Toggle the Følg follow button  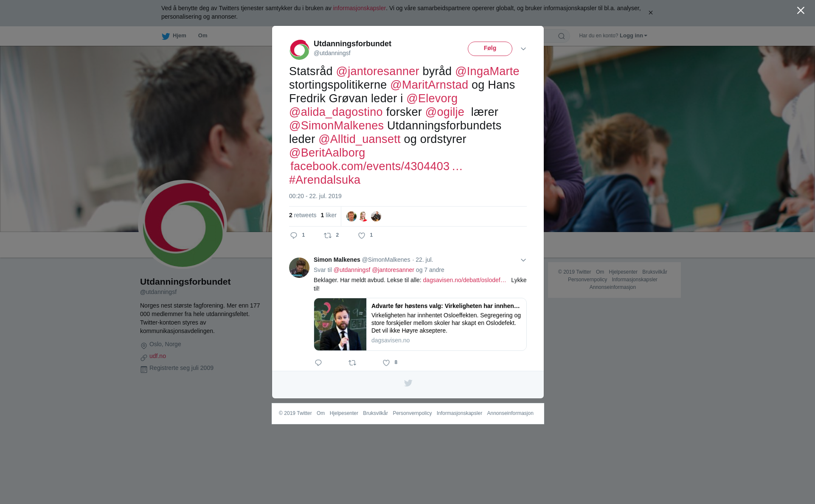(490, 49)
